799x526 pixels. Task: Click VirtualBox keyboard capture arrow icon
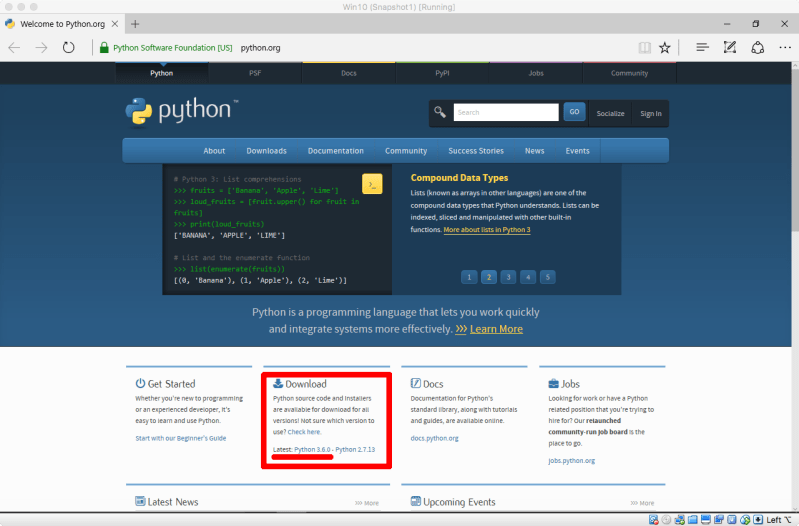click(x=758, y=519)
